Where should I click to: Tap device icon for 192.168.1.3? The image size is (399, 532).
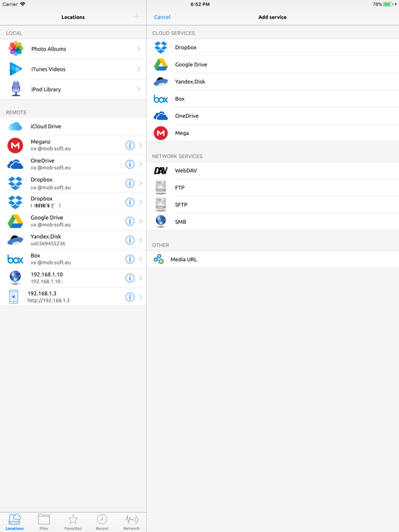(14, 297)
